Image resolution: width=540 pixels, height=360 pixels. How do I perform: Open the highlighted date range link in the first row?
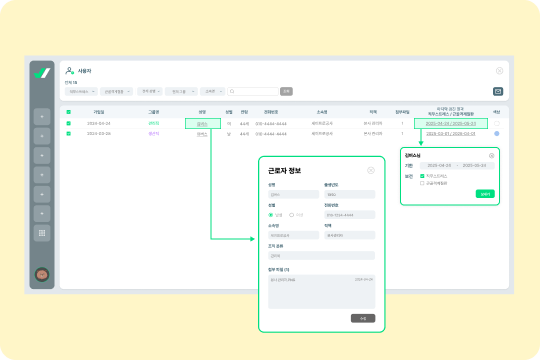[451, 123]
